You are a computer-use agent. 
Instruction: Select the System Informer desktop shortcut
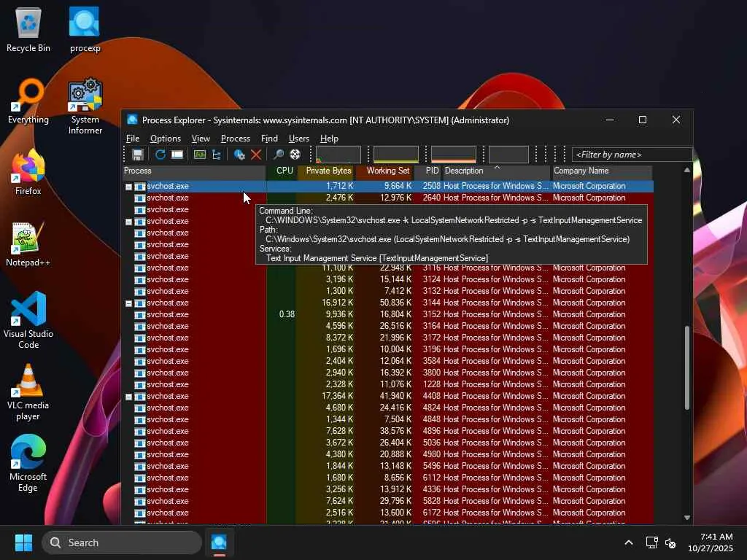click(85, 106)
